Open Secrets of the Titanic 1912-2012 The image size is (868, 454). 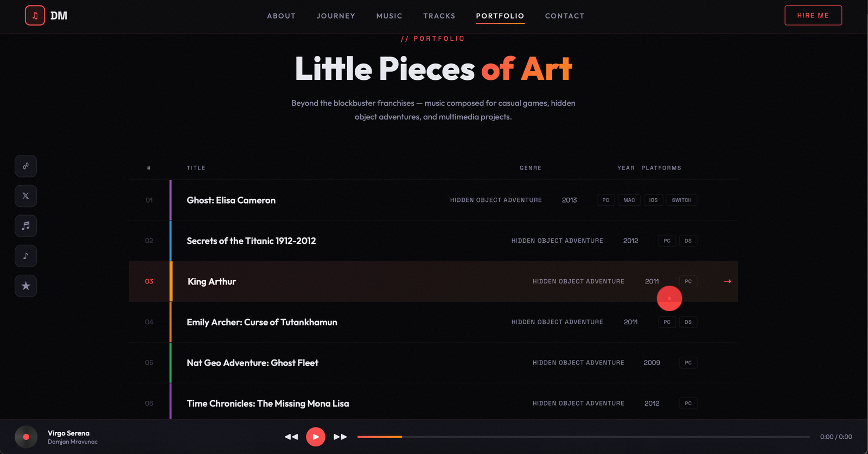pyautogui.click(x=251, y=241)
